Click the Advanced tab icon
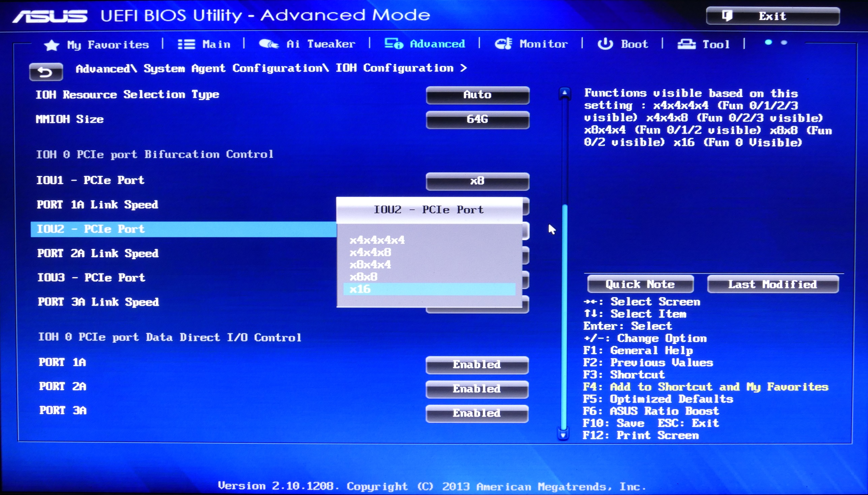This screenshot has width=868, height=495. coord(394,43)
